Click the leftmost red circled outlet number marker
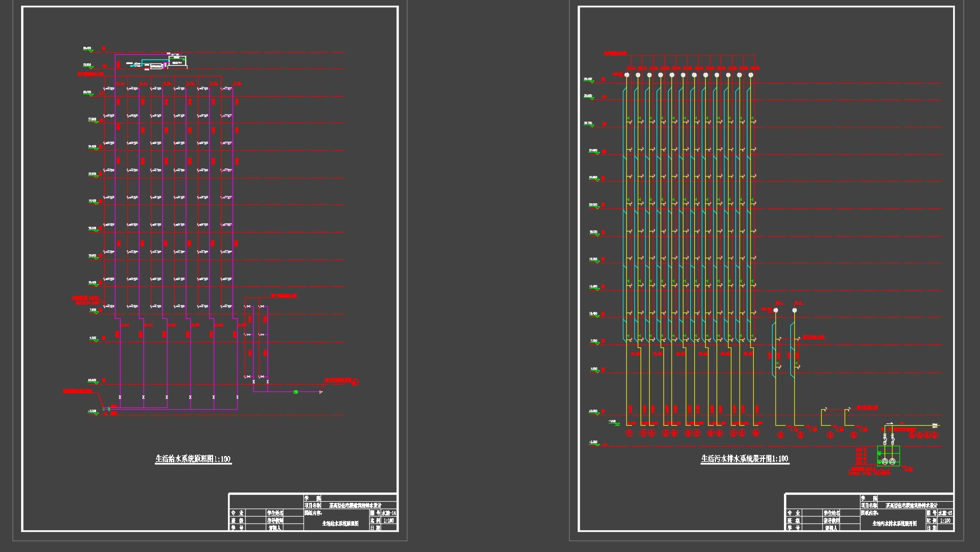 coord(629,434)
